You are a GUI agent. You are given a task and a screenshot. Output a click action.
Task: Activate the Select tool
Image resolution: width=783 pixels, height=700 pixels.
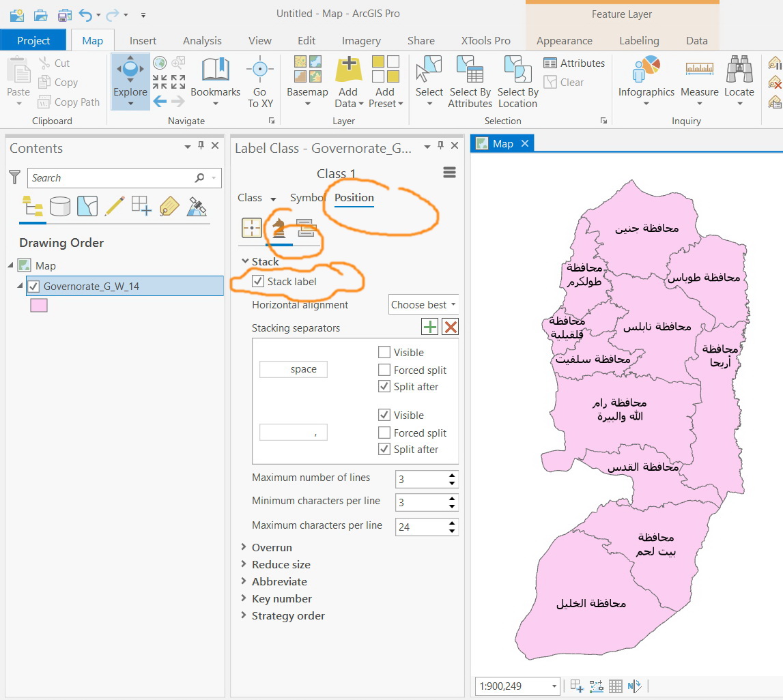pyautogui.click(x=429, y=82)
